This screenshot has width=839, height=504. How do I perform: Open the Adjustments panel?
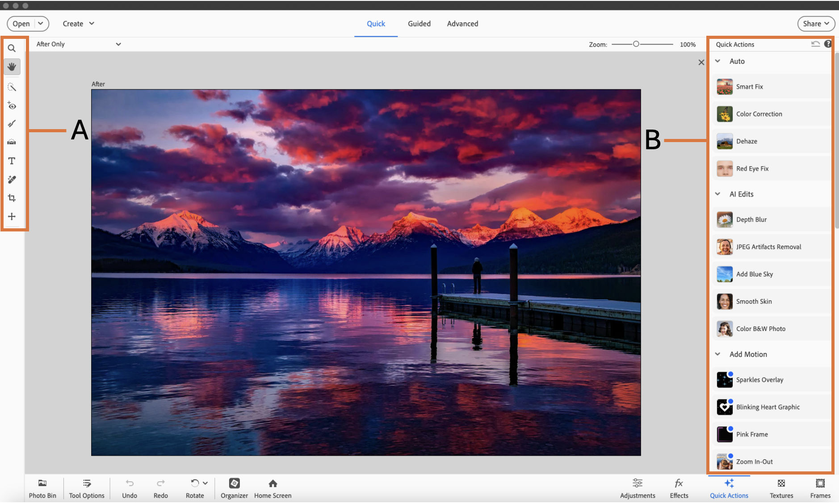[x=638, y=489]
